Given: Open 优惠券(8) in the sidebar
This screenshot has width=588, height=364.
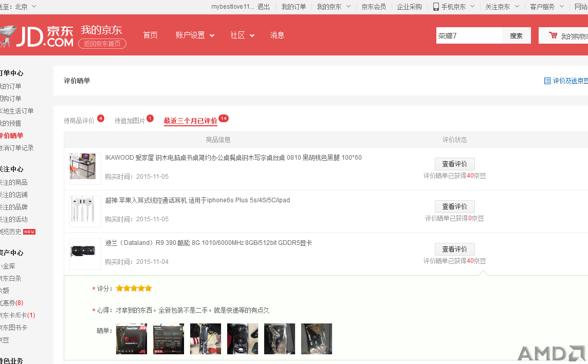Looking at the screenshot, I should tap(12, 303).
